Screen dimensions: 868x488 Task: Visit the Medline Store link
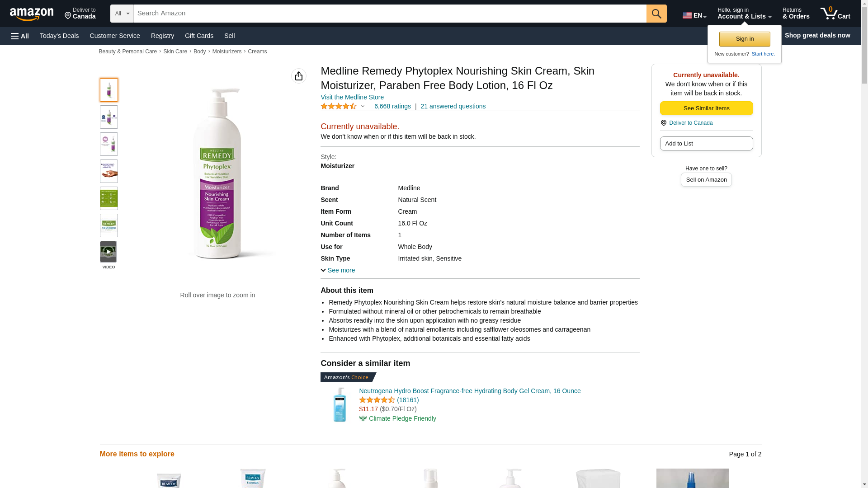click(x=352, y=97)
